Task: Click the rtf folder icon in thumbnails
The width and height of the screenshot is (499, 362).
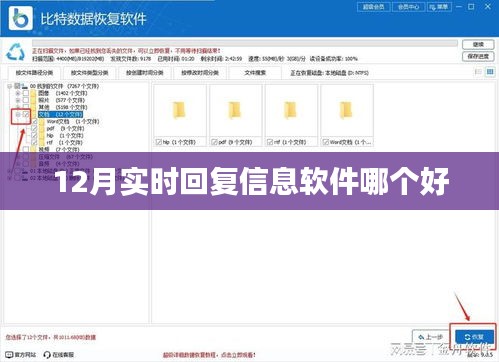Action: 290,110
